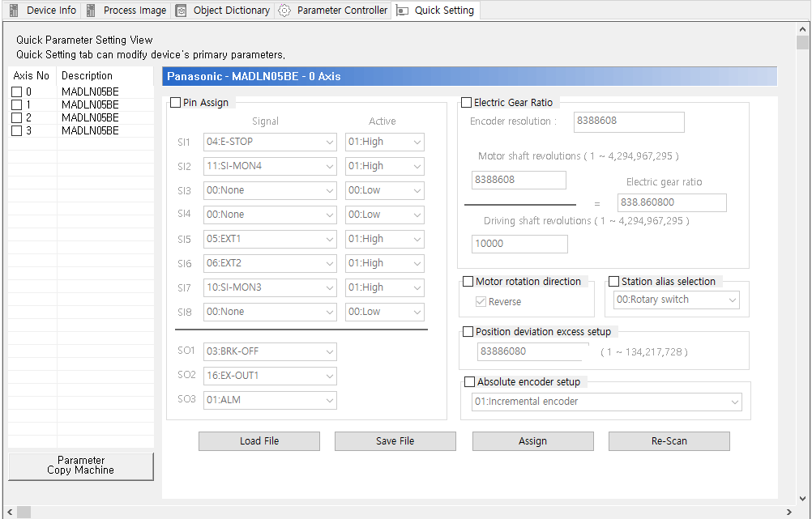Click the Description column header
The image size is (812, 519).
[x=105, y=75]
